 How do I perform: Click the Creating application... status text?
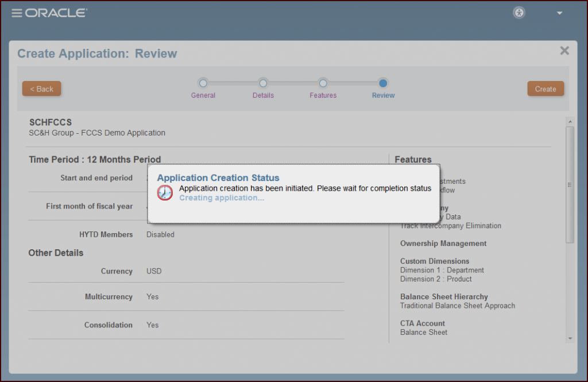tap(222, 198)
